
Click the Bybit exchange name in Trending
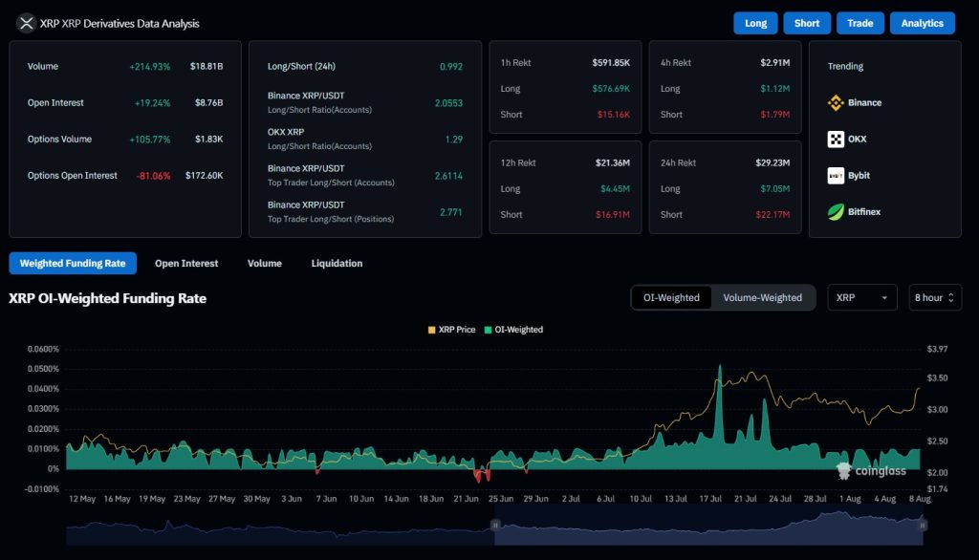pos(859,176)
